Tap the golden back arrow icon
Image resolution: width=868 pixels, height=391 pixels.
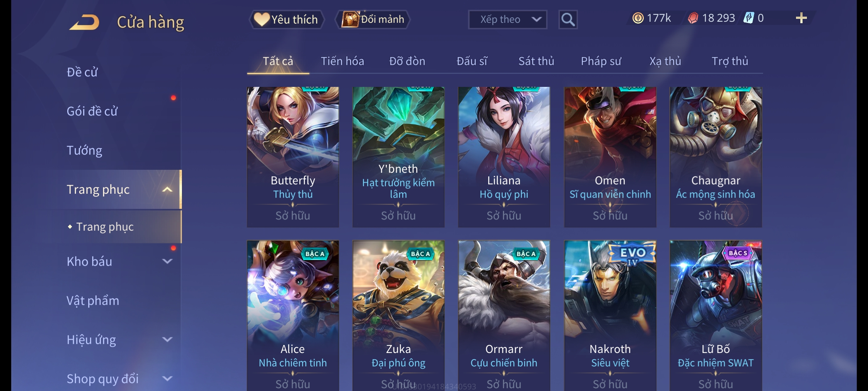tap(85, 22)
